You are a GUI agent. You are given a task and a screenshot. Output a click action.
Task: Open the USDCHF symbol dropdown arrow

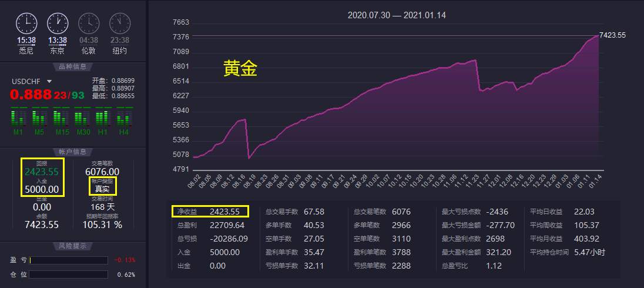pos(49,81)
